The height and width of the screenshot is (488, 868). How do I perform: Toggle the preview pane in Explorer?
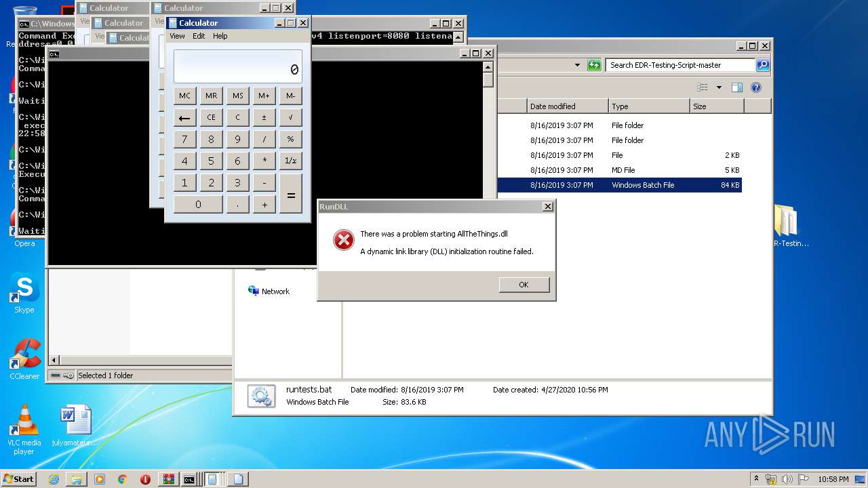[x=737, y=87]
